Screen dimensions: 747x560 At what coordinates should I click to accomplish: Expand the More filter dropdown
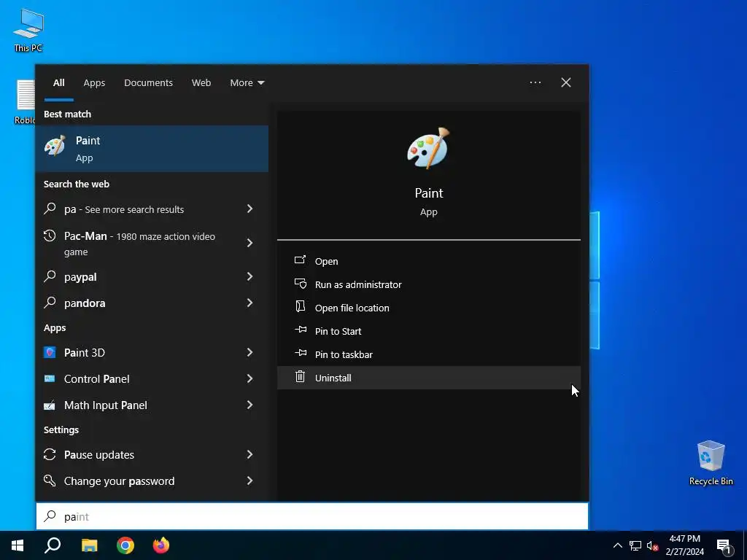click(x=247, y=83)
